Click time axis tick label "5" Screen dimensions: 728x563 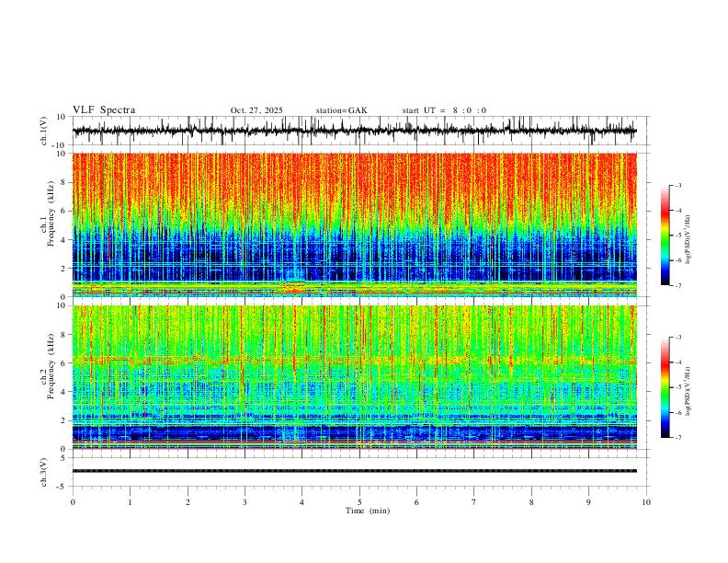[359, 502]
